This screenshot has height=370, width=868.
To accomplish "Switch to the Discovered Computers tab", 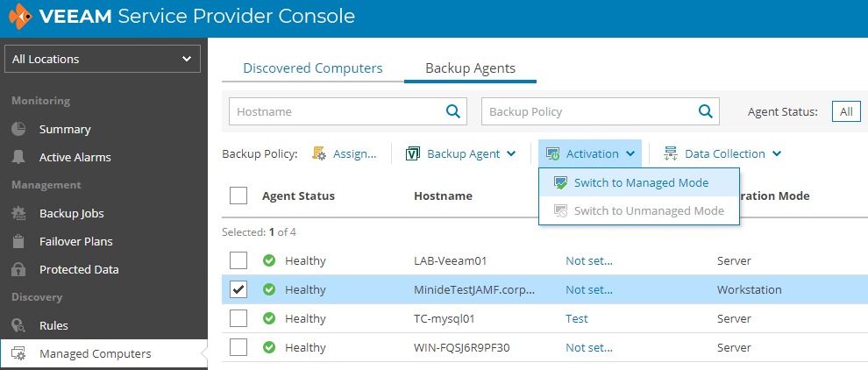I will point(313,68).
